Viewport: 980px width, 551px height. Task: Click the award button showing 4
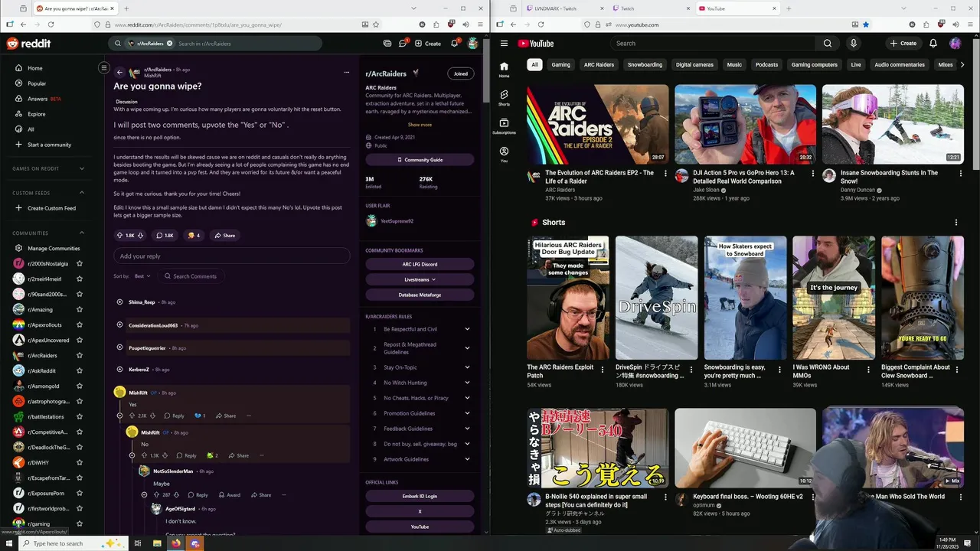tap(193, 236)
